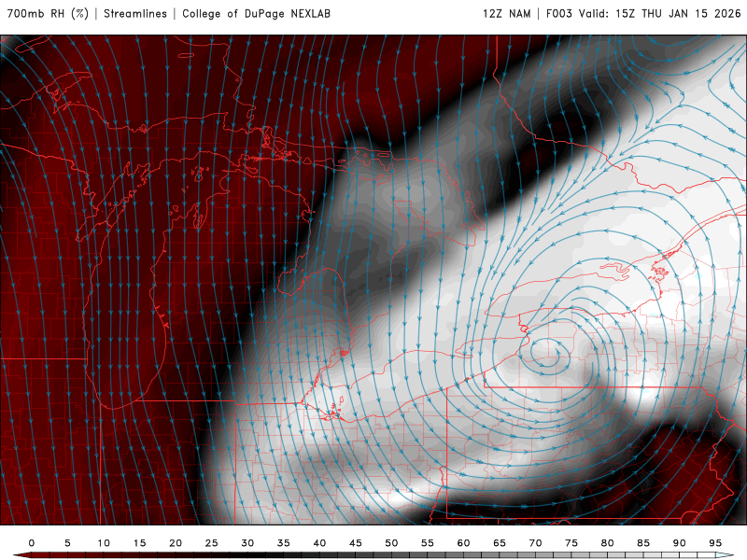This screenshot has width=747, height=560.
Task: Pick the "30" humidity scale label
Action: tap(247, 543)
